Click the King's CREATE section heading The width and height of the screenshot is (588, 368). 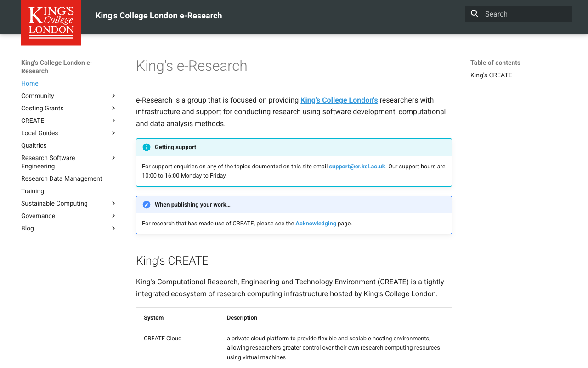click(172, 261)
